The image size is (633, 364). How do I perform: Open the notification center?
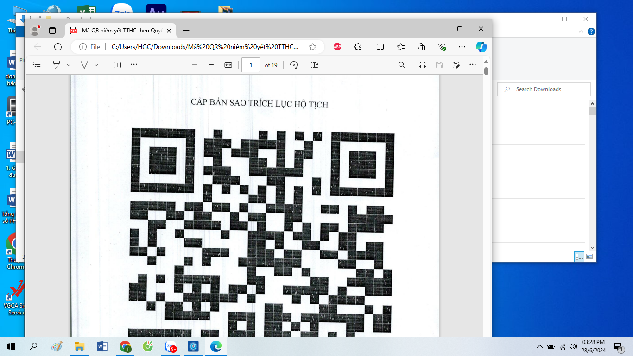619,347
